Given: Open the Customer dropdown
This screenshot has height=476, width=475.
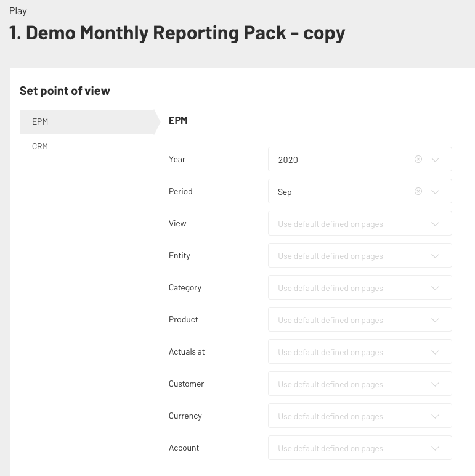Looking at the screenshot, I should tap(360, 384).
